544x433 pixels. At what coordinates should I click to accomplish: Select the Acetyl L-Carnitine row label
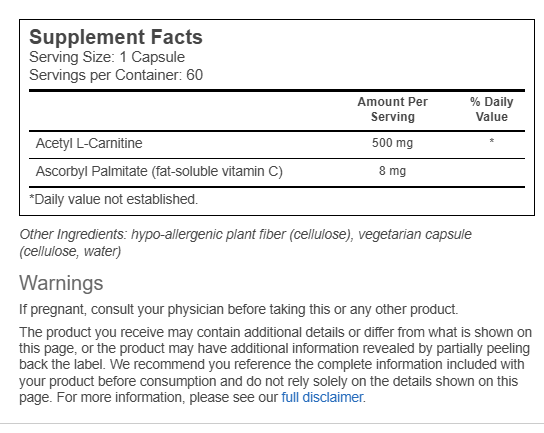(x=89, y=143)
